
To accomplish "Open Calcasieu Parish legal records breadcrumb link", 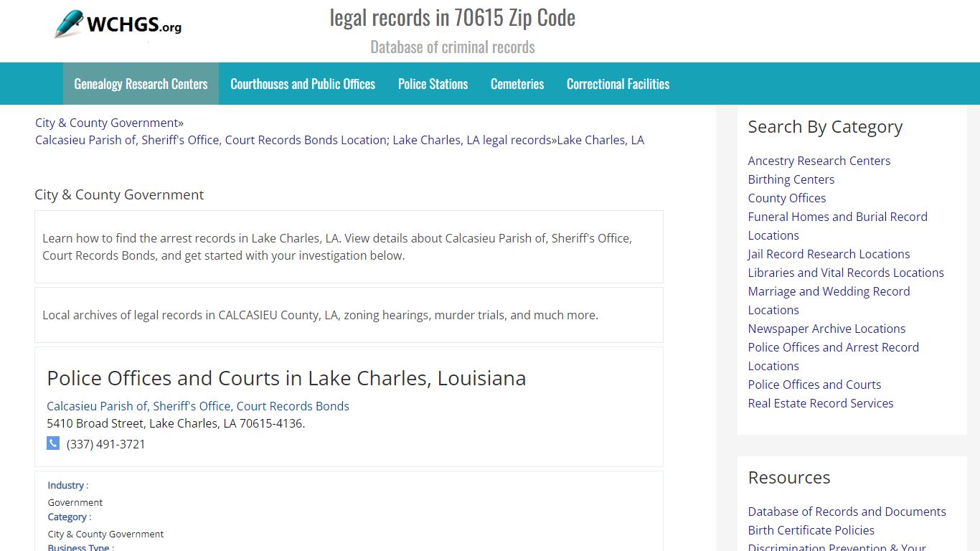I will tap(293, 140).
